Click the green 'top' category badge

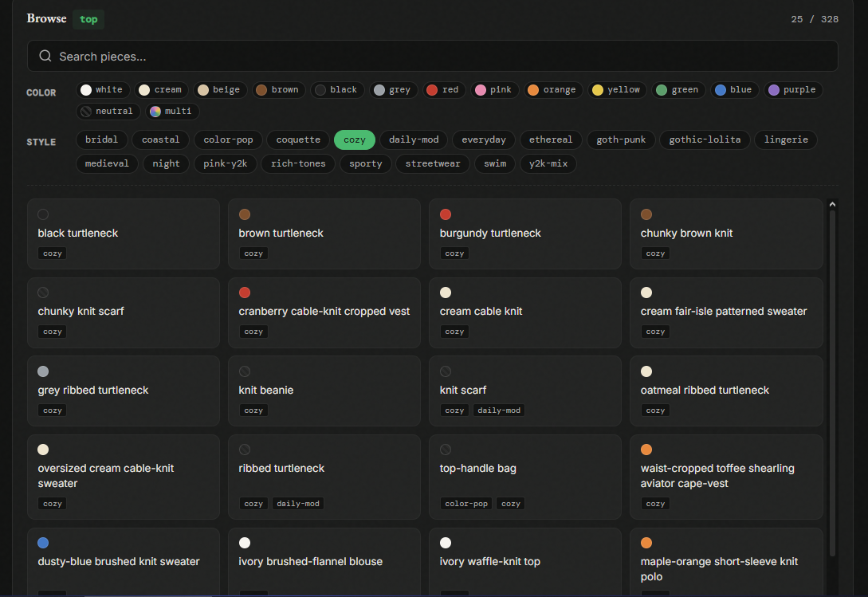(88, 19)
